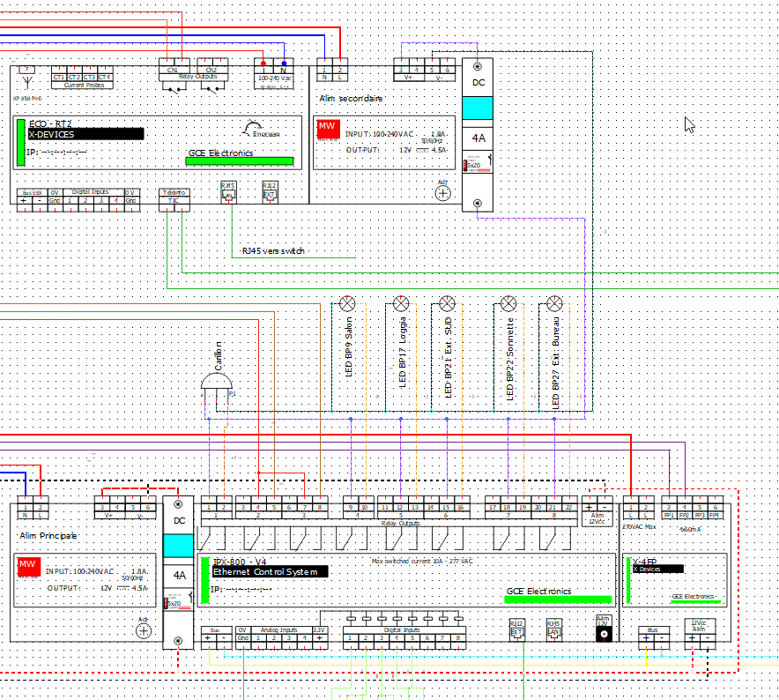Click cyan block on upper DC 4A breaker
This screenshot has height=700, width=779.
tap(477, 108)
